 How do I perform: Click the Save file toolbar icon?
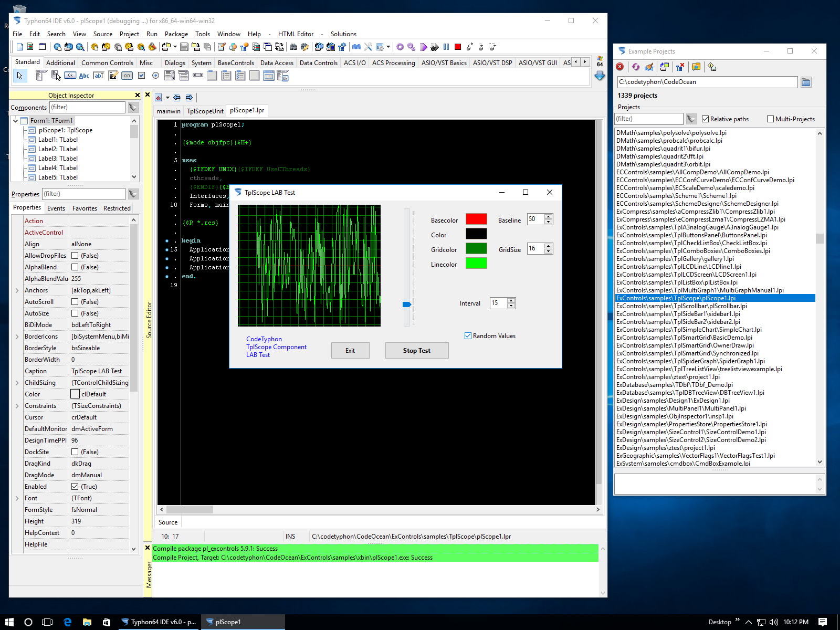point(184,47)
